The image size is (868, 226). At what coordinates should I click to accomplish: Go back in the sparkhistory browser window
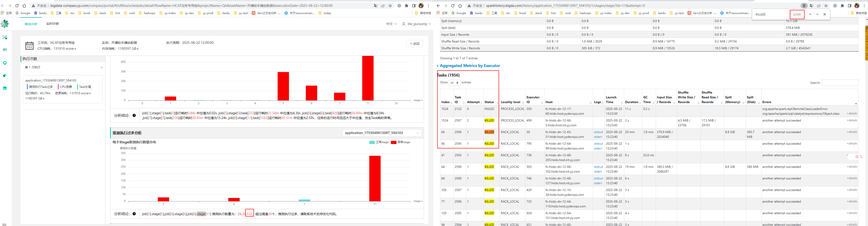coord(438,6)
